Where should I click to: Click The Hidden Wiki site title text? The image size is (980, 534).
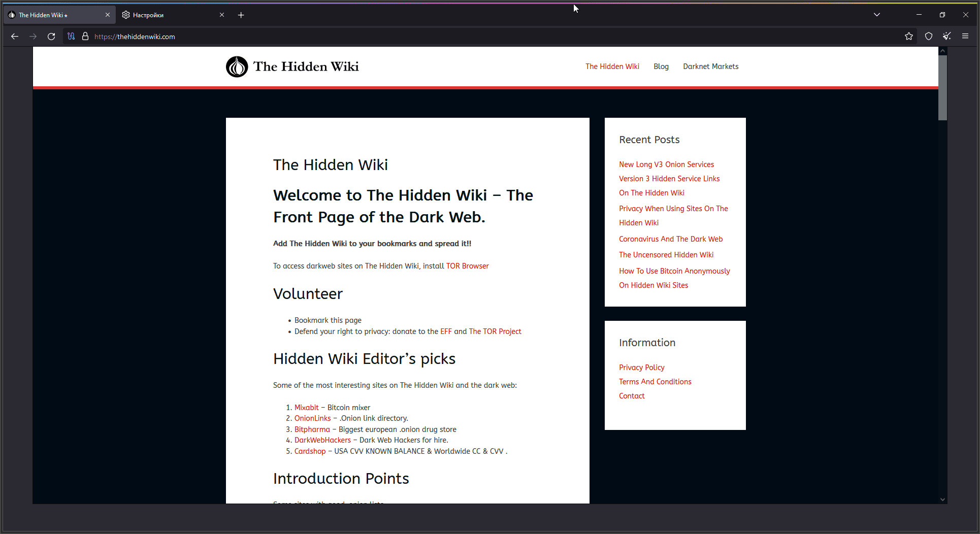[x=306, y=66]
